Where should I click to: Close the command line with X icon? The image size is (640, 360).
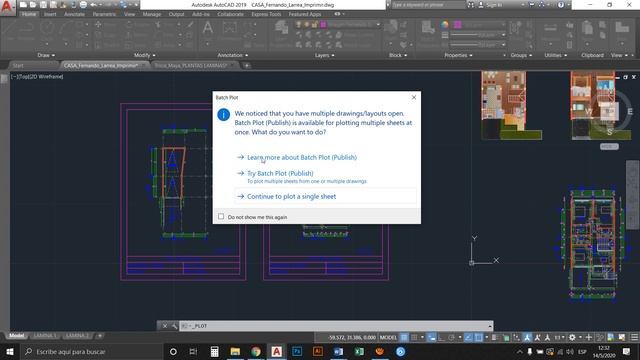coord(164,326)
